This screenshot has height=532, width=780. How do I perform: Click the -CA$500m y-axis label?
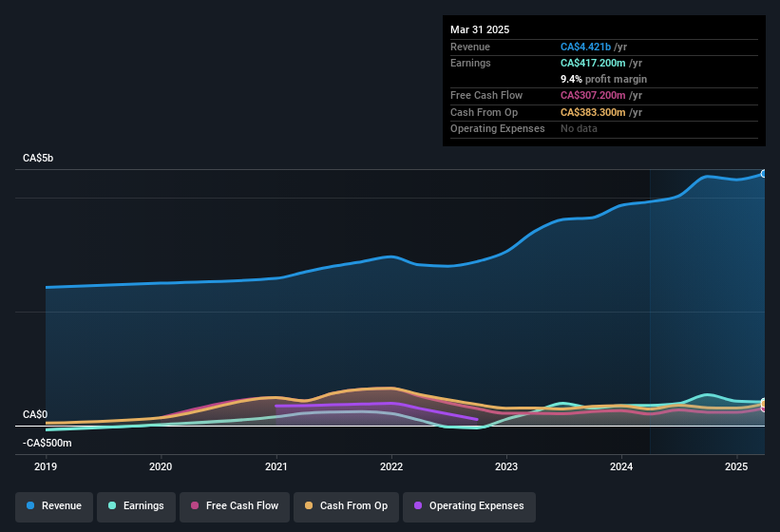[x=48, y=443]
